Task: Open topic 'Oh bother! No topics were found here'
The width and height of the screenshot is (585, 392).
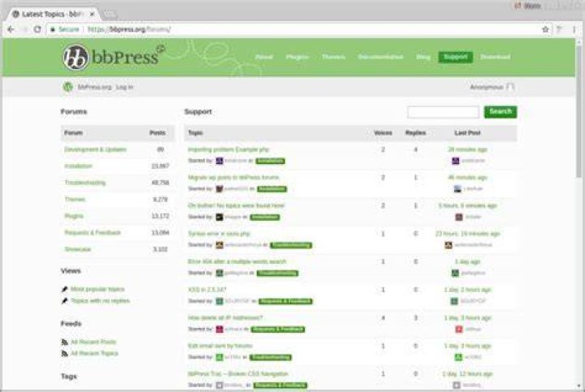Action: [x=236, y=205]
